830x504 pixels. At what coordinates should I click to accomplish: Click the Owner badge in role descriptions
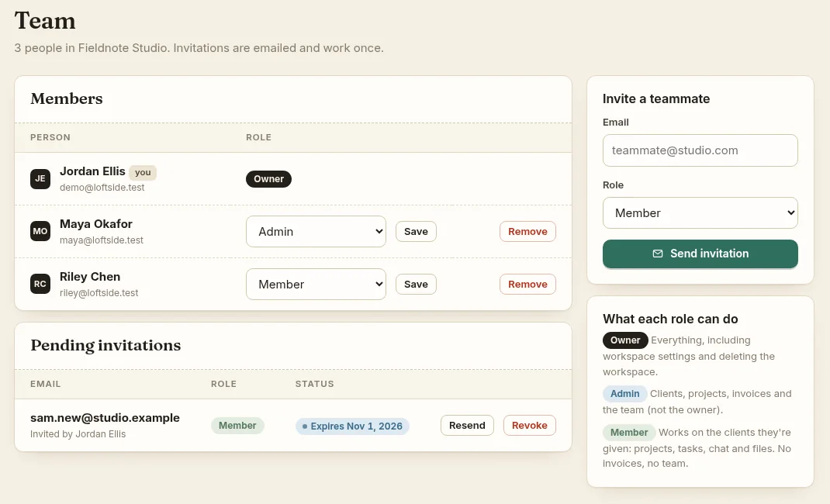click(625, 340)
